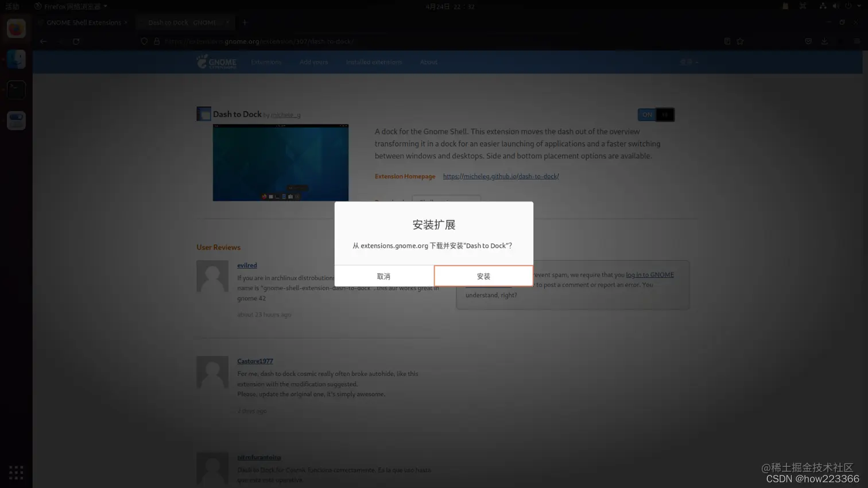Click evilred's avatar image
Viewport: 868px width, 488px height.
pyautogui.click(x=212, y=276)
